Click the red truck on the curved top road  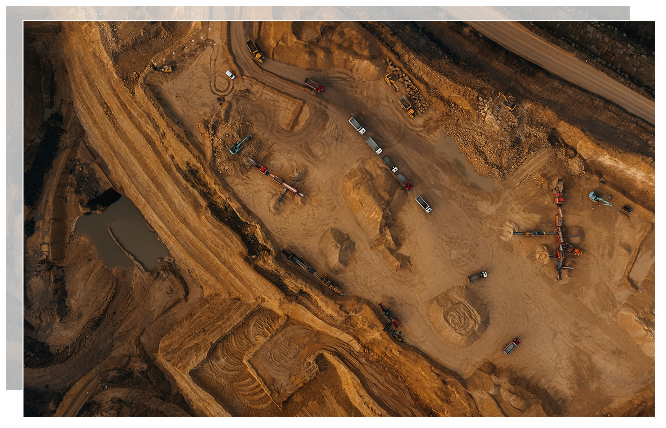pyautogui.click(x=314, y=86)
